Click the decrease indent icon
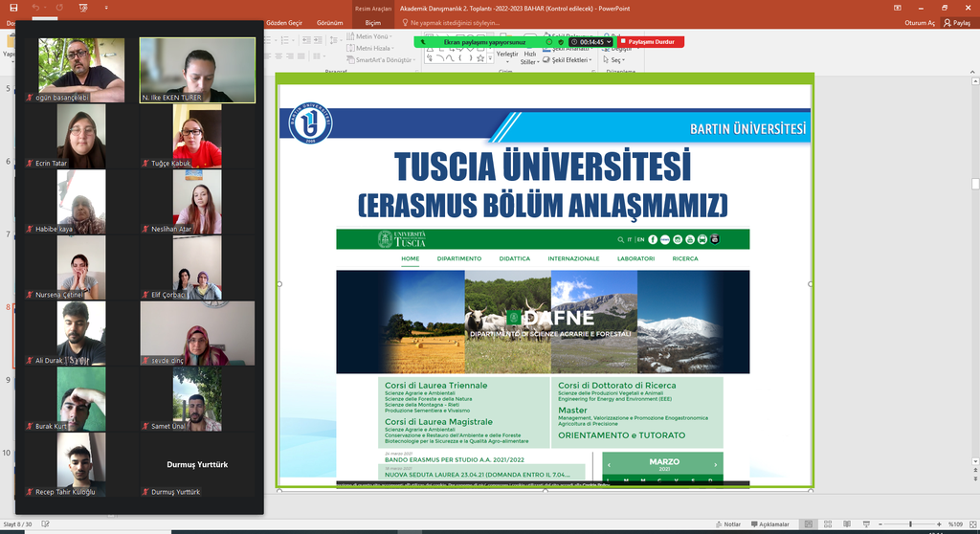This screenshot has height=534, width=980. pyautogui.click(x=305, y=40)
